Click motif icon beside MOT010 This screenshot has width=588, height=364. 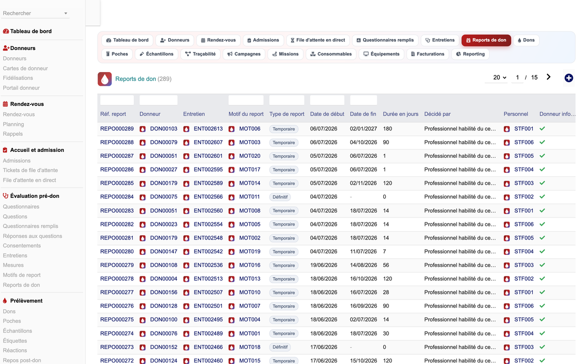pos(232,292)
